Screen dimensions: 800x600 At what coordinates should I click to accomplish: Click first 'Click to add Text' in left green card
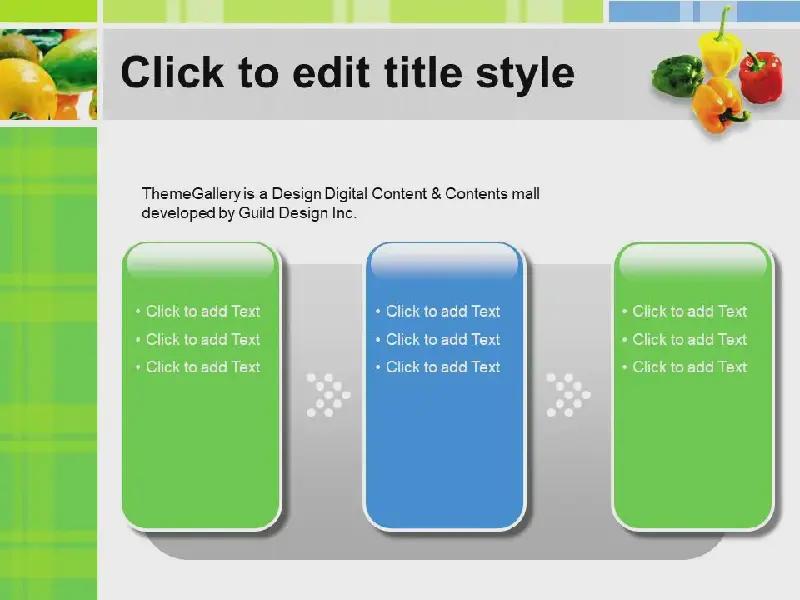click(203, 311)
